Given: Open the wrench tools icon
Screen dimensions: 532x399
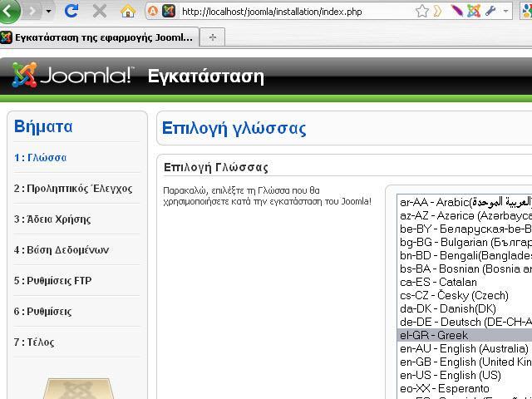Looking at the screenshot, I should 490,12.
